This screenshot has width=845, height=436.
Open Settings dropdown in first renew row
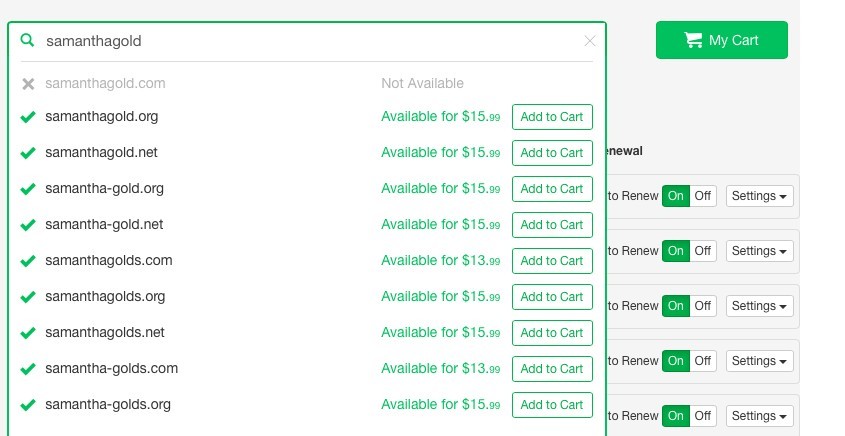coord(759,196)
